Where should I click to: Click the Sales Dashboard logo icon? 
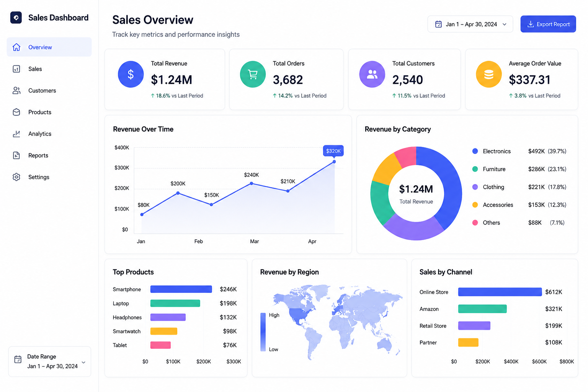pos(16,18)
